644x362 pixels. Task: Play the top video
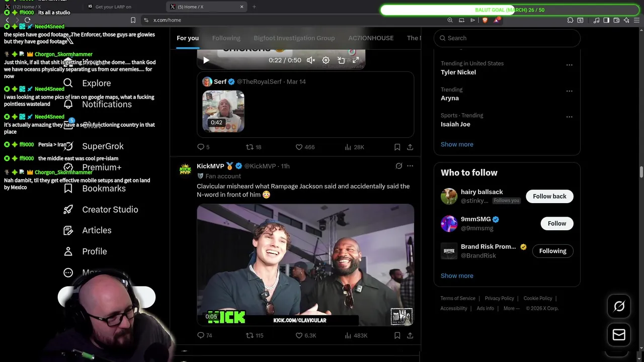(x=206, y=60)
